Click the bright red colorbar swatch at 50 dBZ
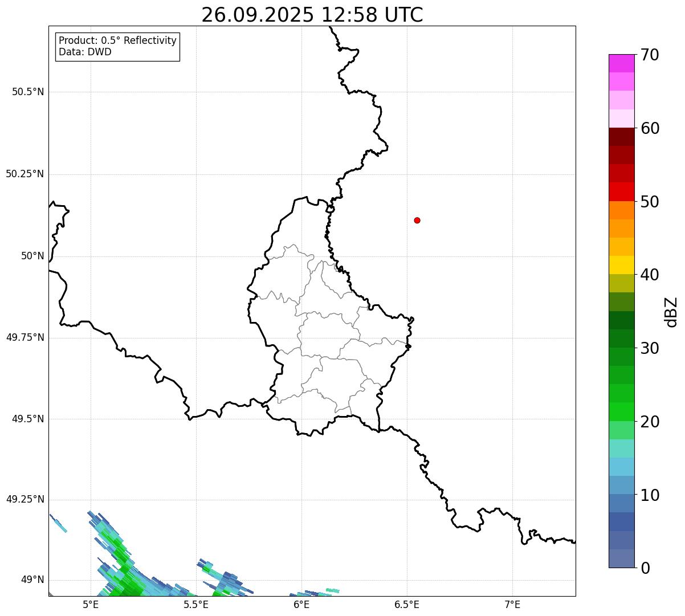This screenshot has height=616, width=685. point(621,192)
